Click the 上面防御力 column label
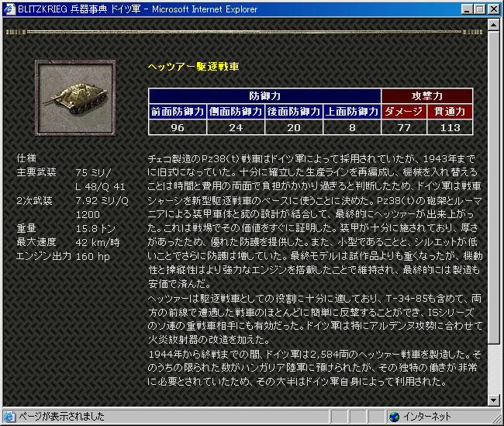 (x=352, y=111)
